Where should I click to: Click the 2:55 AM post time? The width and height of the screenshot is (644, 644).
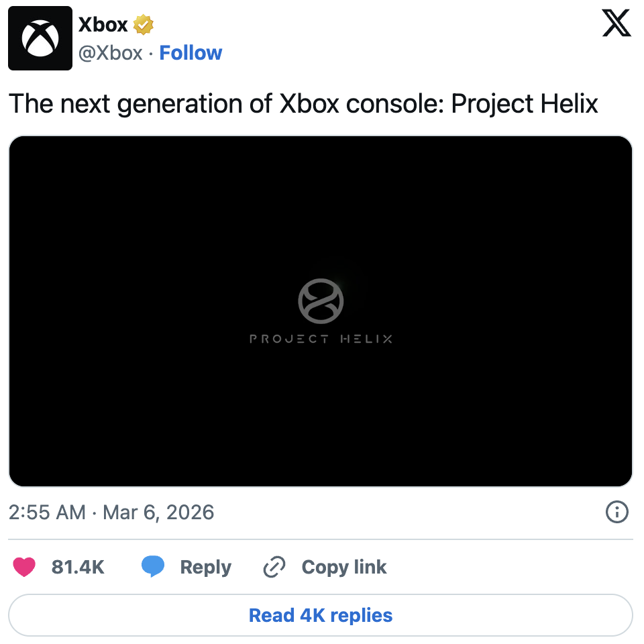47,513
